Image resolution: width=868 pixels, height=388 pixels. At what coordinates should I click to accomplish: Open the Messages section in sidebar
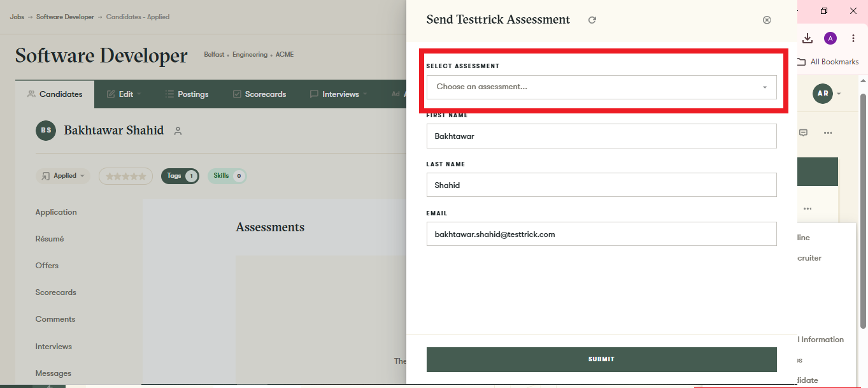point(53,373)
